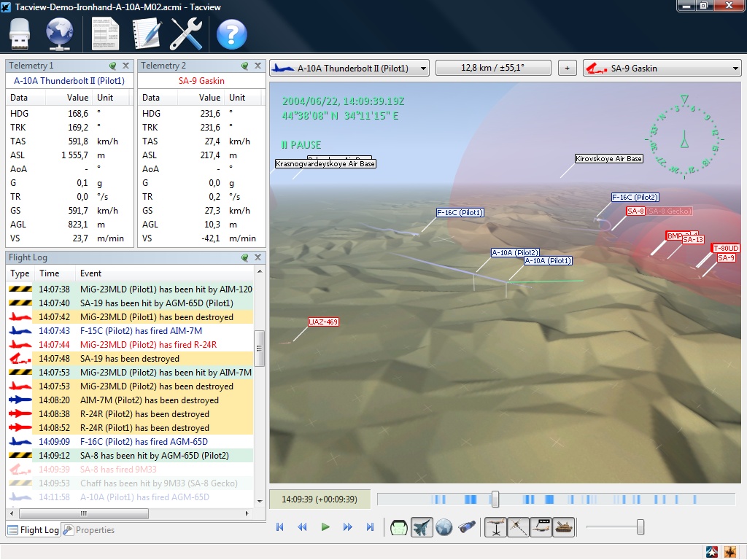
Task: Click the cockpit camera view icon
Action: click(x=398, y=526)
